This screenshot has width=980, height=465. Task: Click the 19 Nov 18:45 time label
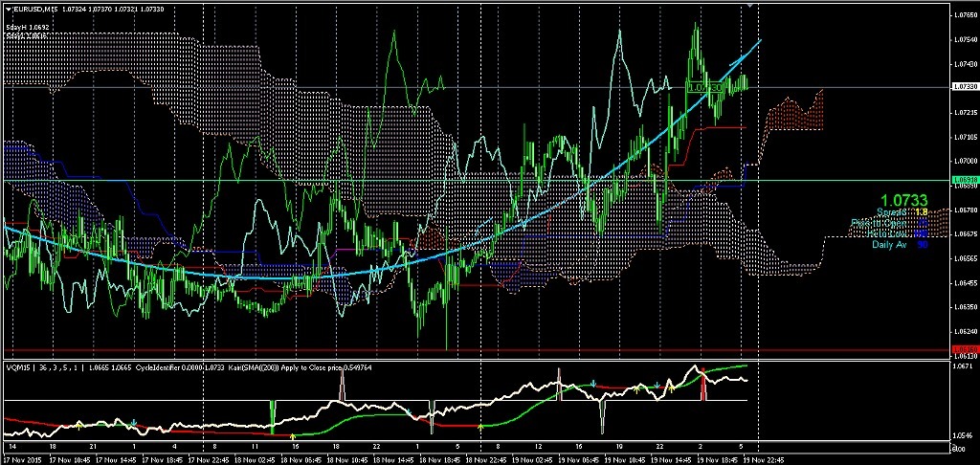(x=720, y=458)
